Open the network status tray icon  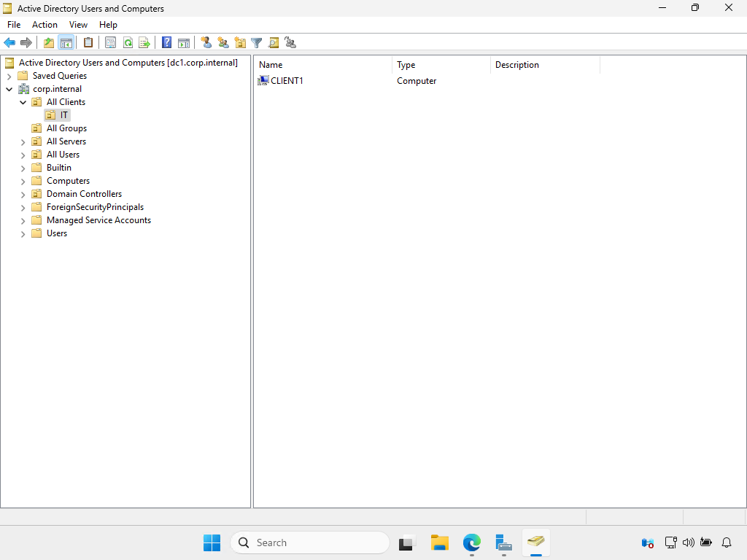click(x=671, y=542)
